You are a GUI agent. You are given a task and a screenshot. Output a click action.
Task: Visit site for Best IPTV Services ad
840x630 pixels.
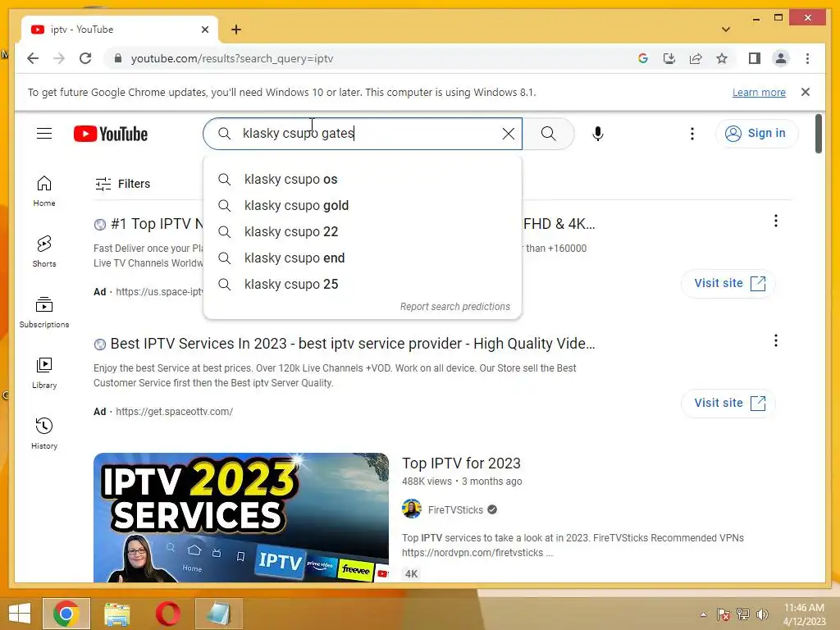pos(728,403)
